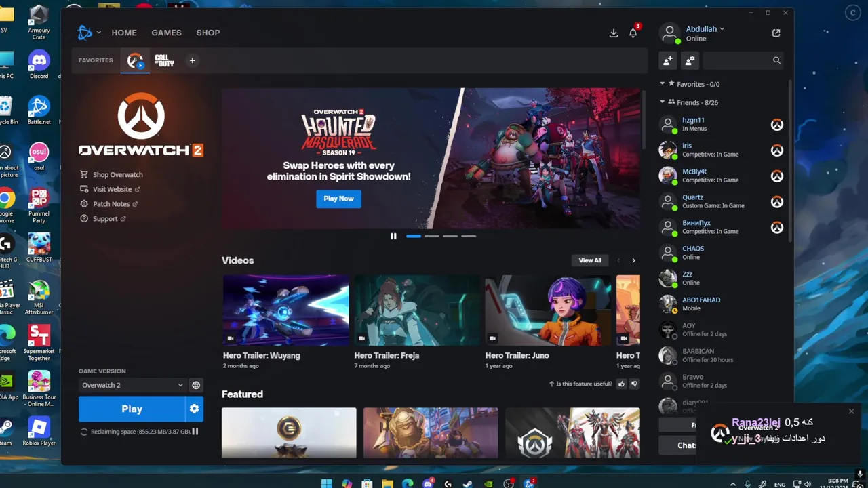
Task: Open the osu! desktop shortcut
Action: click(39, 156)
